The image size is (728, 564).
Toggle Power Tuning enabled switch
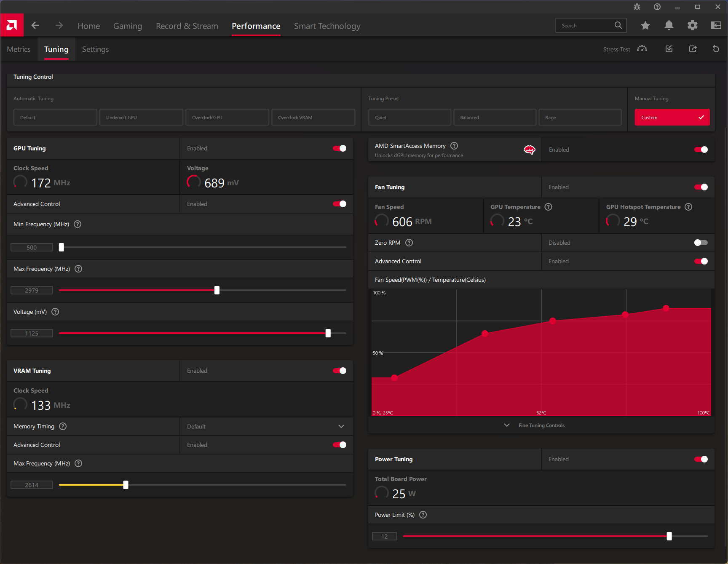(x=701, y=459)
